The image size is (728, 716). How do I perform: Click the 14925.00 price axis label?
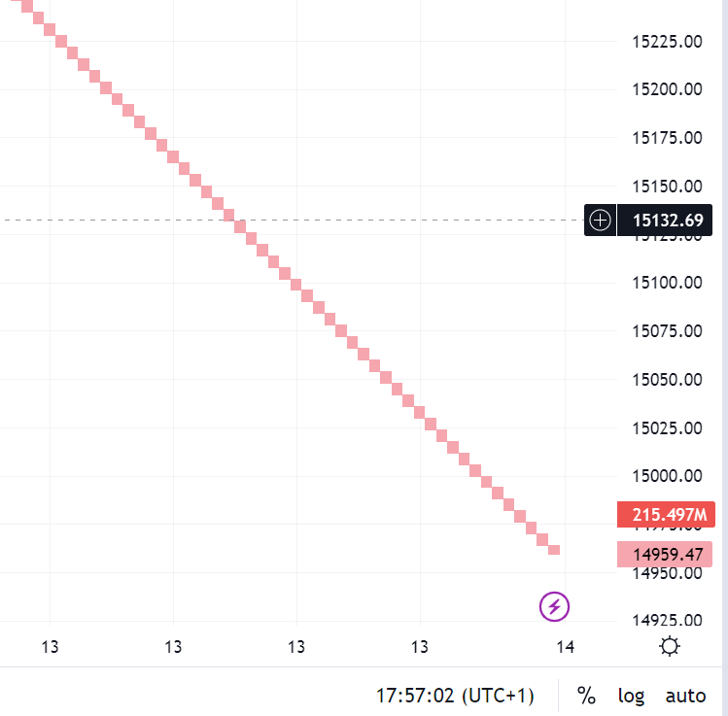[667, 620]
